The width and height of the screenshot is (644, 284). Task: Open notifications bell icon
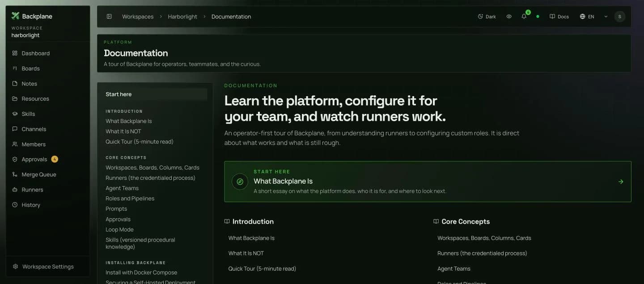524,17
